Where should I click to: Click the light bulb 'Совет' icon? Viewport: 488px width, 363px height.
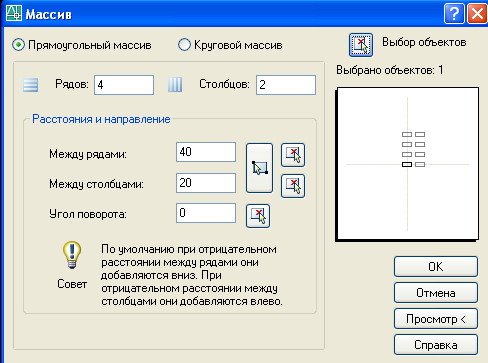(72, 256)
